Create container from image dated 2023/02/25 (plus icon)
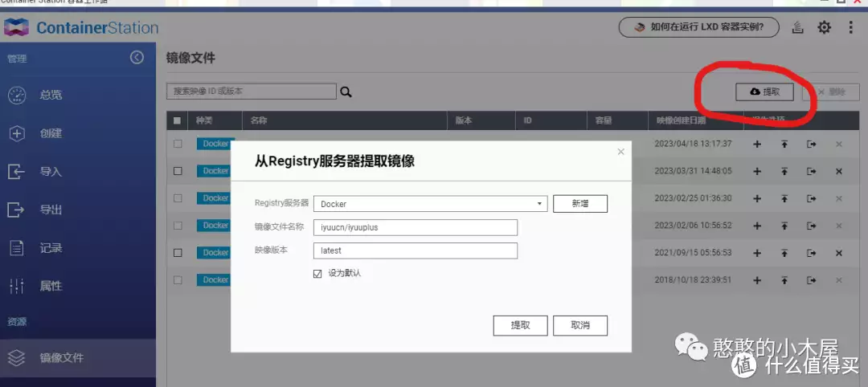 757,198
